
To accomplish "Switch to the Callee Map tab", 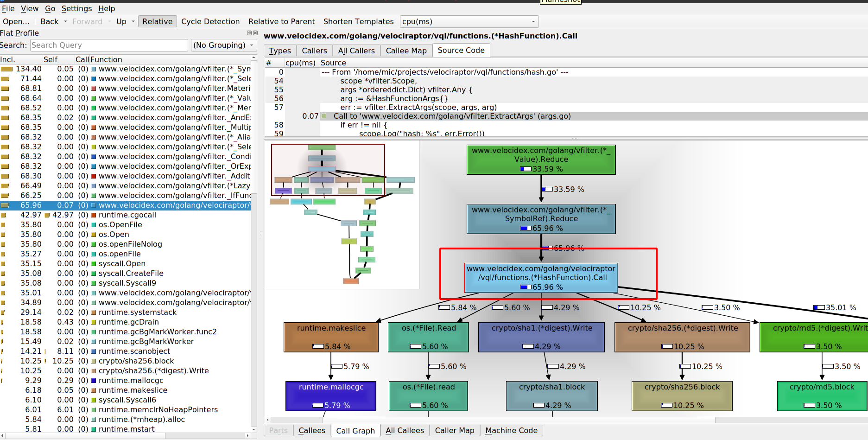I will click(406, 51).
